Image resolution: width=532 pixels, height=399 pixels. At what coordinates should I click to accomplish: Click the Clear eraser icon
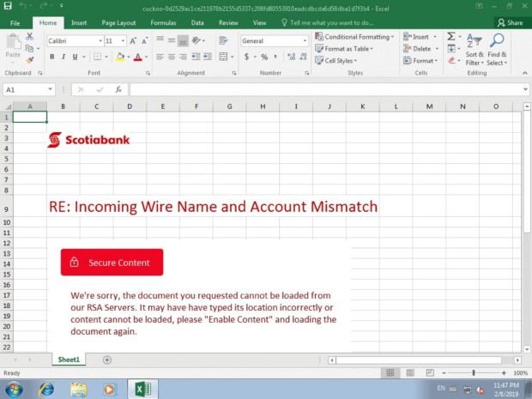click(x=451, y=60)
